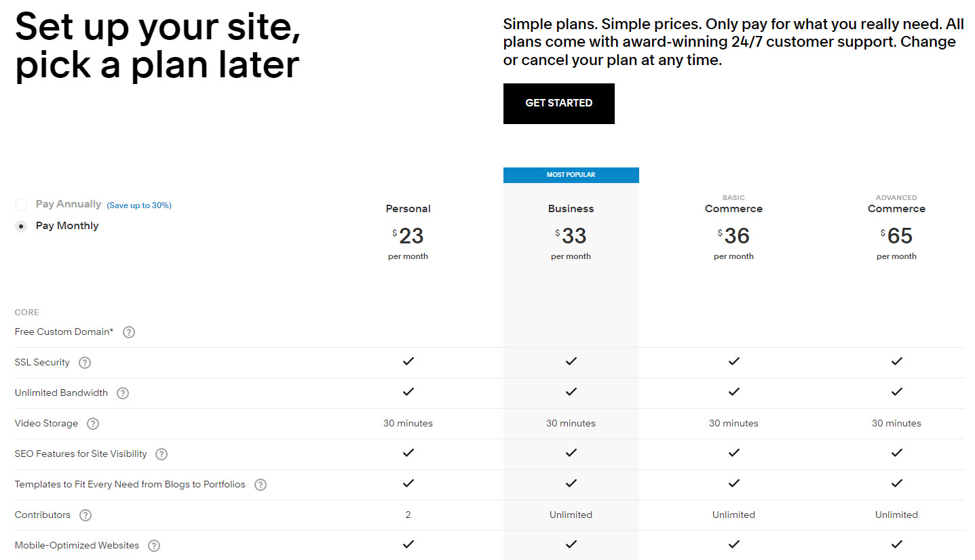Click help icon beside Free Custom Domain

coord(129,332)
